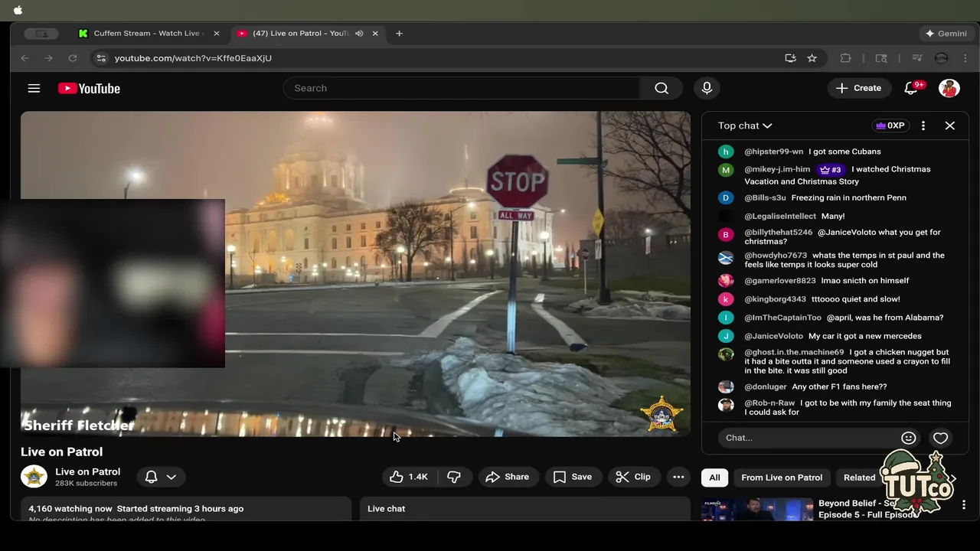Click @JaniceVoloto chat message

point(833,336)
